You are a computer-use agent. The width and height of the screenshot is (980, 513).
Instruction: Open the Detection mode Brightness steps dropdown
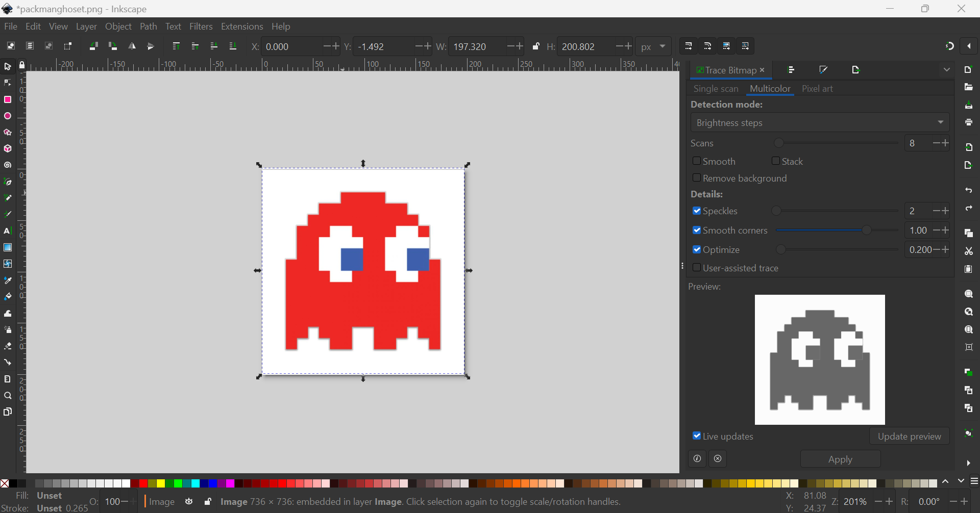(x=820, y=122)
